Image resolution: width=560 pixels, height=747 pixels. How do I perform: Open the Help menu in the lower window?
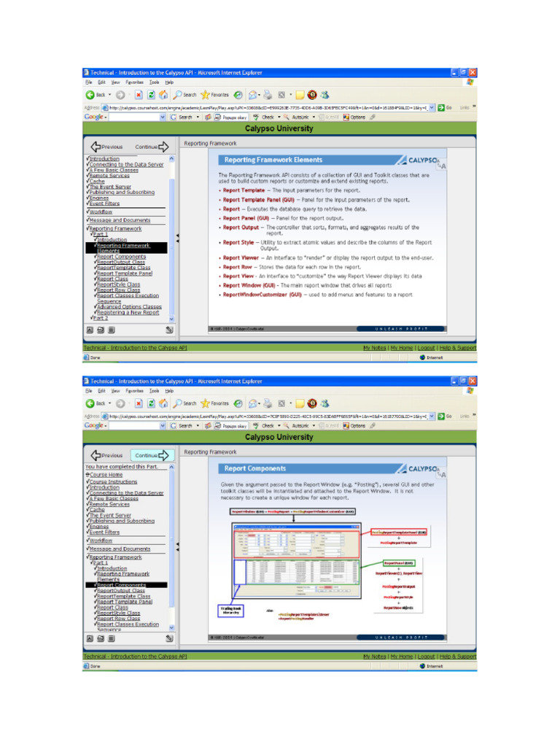pos(169,391)
